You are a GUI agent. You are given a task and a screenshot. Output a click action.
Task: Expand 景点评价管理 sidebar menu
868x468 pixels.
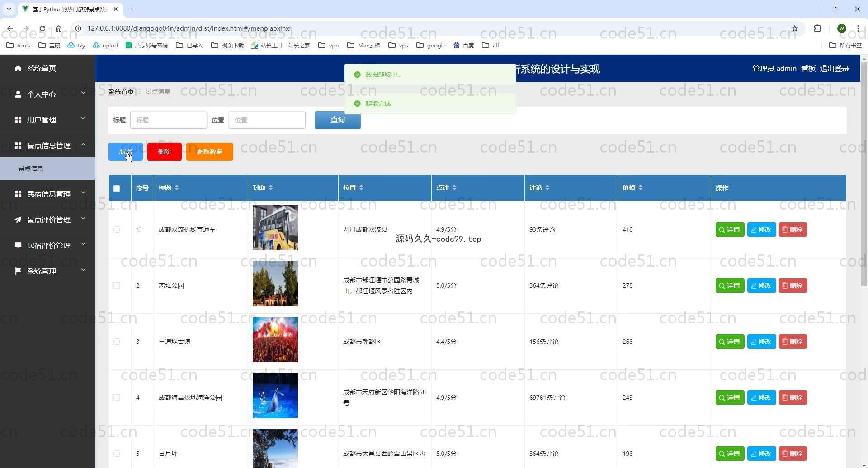47,220
